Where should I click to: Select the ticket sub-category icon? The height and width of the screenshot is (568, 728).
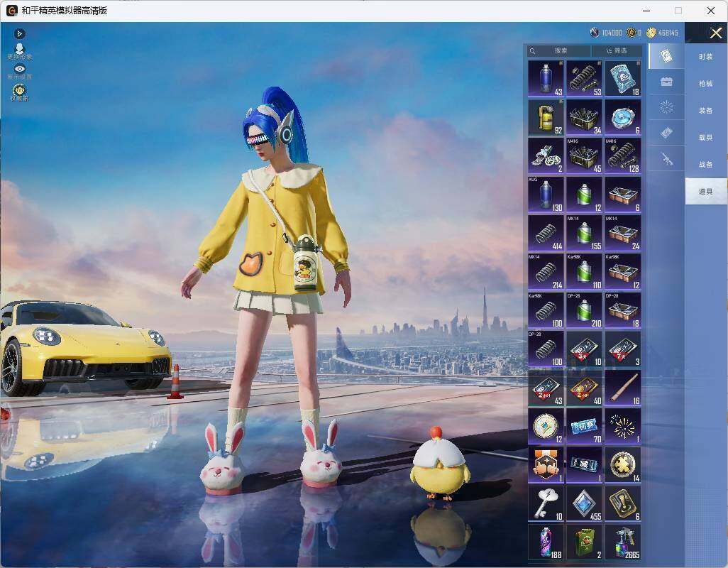click(666, 133)
